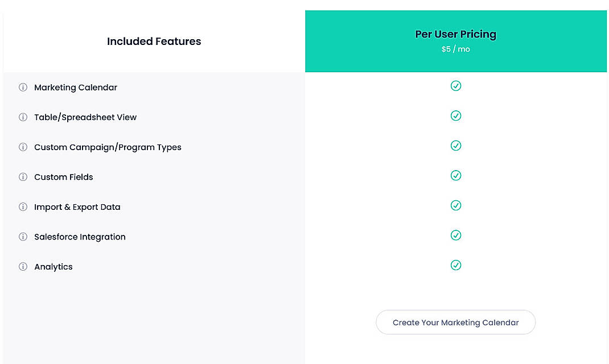Click the Marketing Calendar checkmark icon
Screen dimensions: 609x364
click(x=456, y=86)
